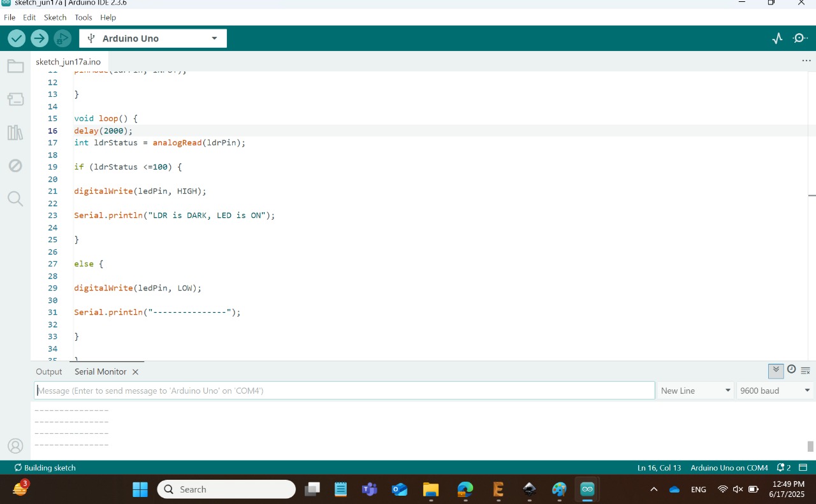Click the "else {" line in code
The width and height of the screenshot is (816, 504).
tap(89, 264)
